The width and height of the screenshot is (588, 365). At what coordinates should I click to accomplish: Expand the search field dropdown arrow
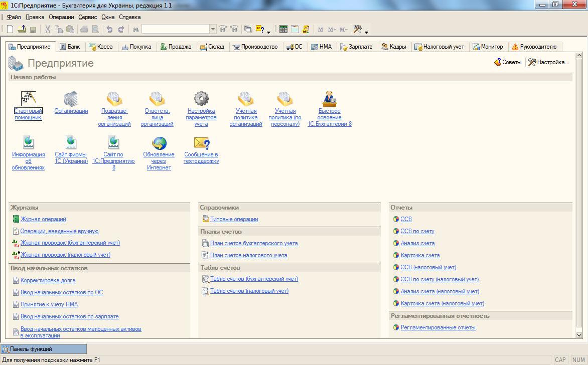tap(213, 29)
